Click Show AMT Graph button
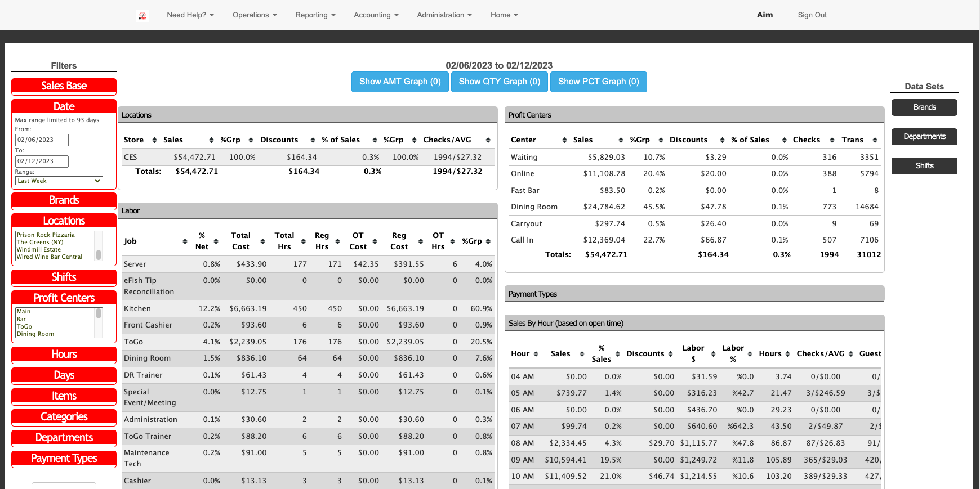The image size is (980, 489). click(x=400, y=82)
